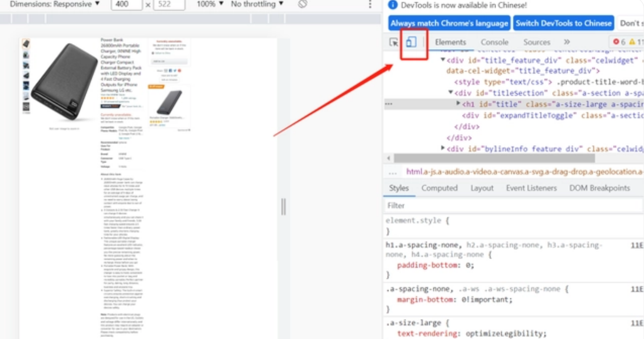Viewport: 644px width, 339px height.
Task: Click Switch DevTools to Chinese button
Action: 563,24
